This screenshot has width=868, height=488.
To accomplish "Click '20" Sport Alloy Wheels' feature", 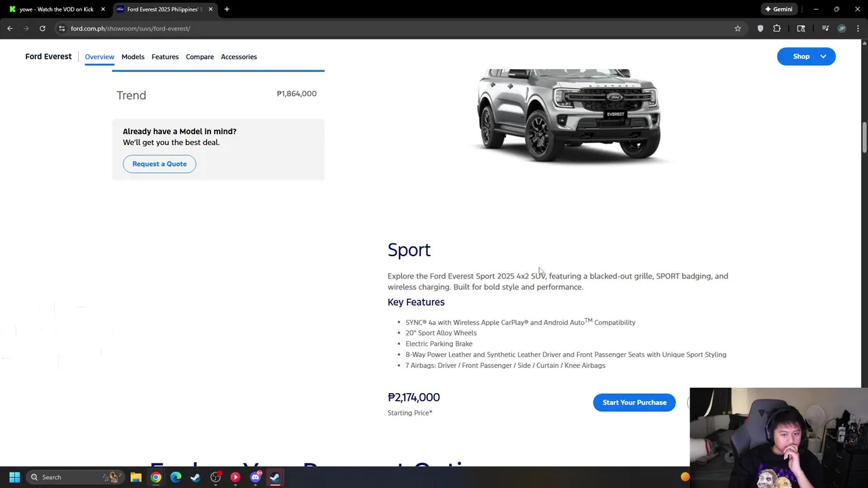I will [441, 333].
